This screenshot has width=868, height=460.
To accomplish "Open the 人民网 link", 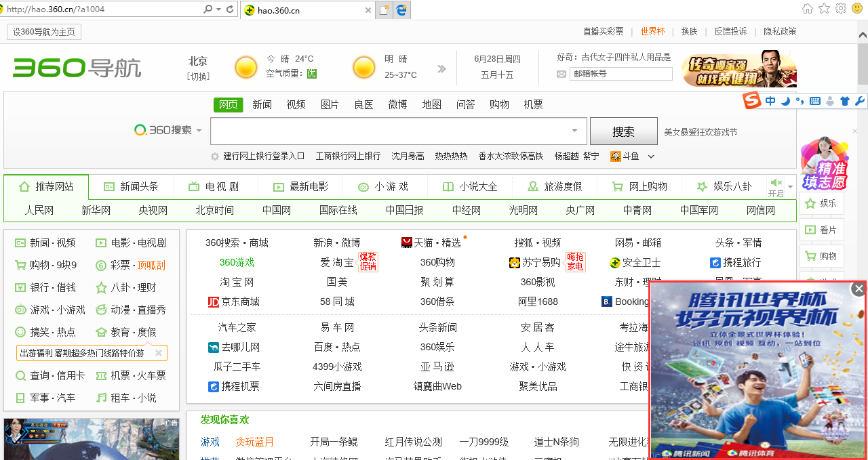I will 39,210.
